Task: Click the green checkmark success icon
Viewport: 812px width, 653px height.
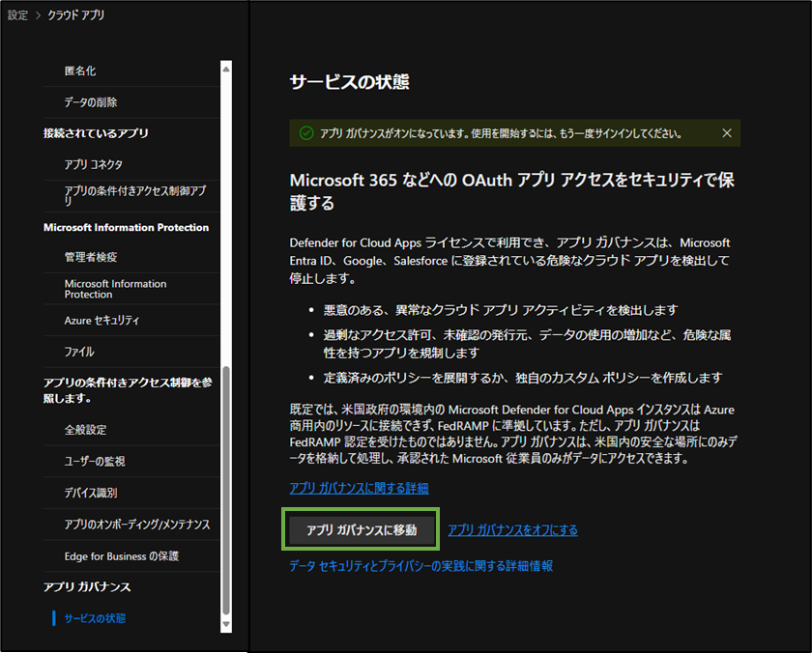Action: click(x=306, y=133)
